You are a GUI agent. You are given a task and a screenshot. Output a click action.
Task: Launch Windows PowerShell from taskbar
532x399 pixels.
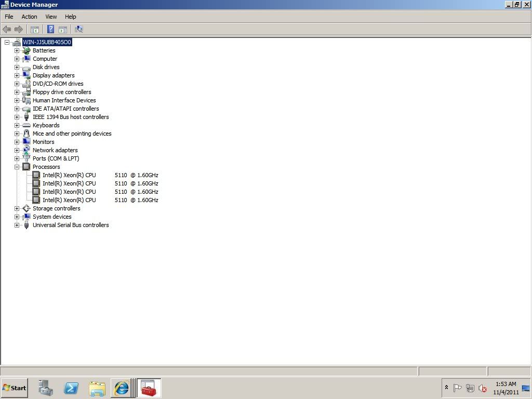pyautogui.click(x=71, y=388)
